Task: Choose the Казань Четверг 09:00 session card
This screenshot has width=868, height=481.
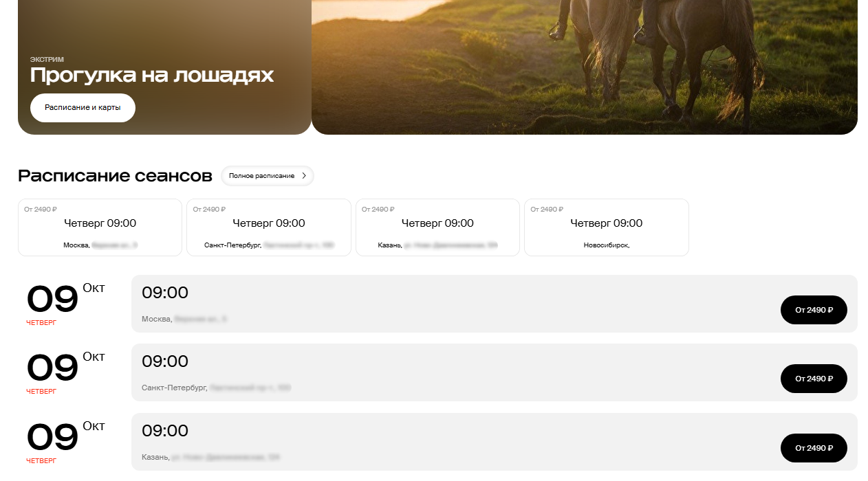Action: tap(437, 227)
